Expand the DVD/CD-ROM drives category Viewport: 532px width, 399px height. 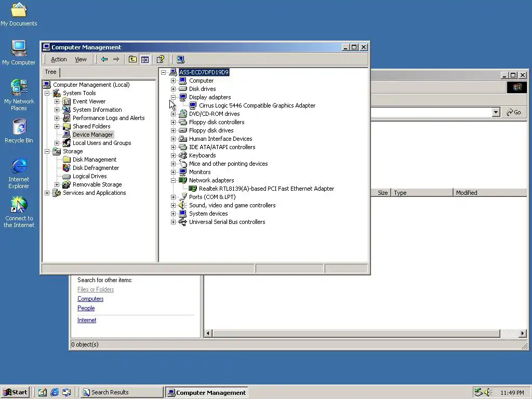pos(174,114)
